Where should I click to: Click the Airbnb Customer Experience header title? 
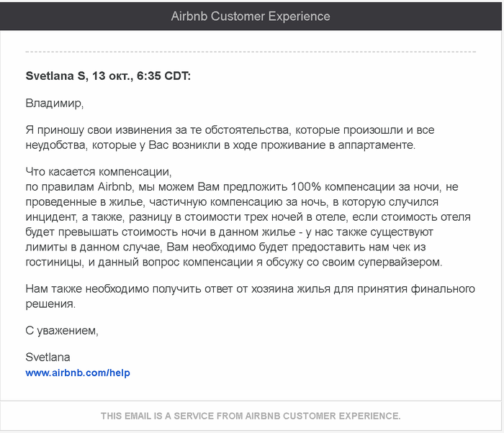[x=251, y=16]
